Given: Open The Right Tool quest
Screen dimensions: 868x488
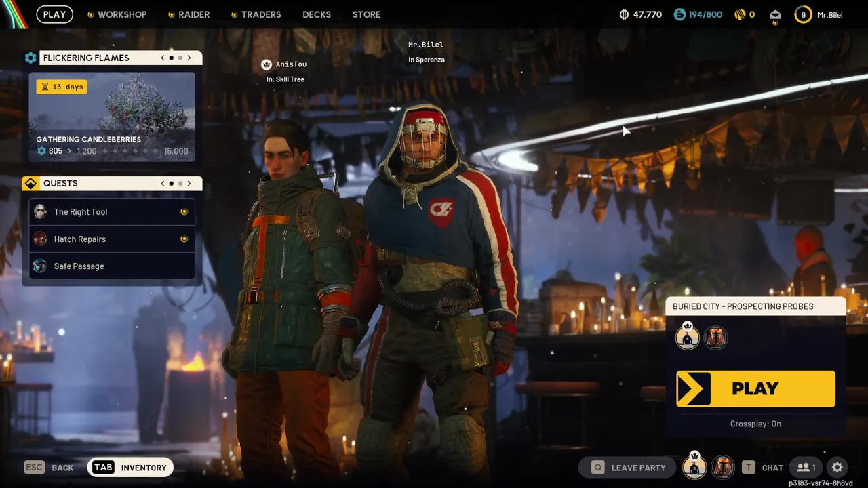Looking at the screenshot, I should coord(112,211).
